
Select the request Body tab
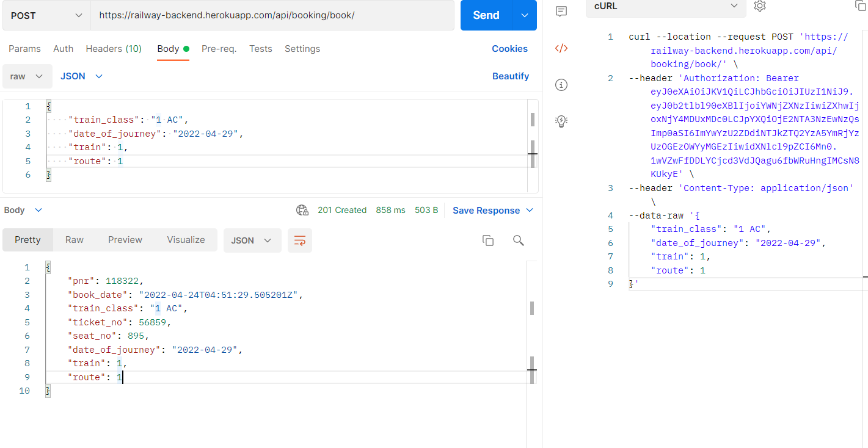(173, 49)
